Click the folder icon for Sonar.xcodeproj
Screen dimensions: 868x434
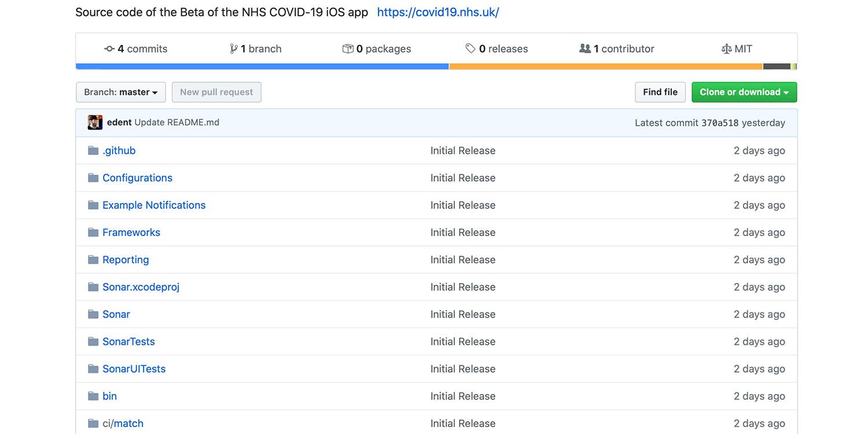(x=93, y=287)
